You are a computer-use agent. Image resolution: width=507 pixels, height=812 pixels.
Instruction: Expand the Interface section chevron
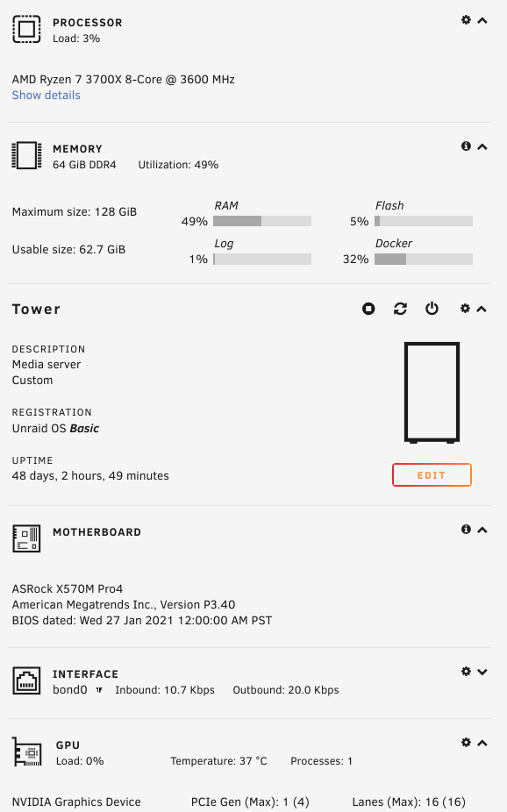pos(482,673)
